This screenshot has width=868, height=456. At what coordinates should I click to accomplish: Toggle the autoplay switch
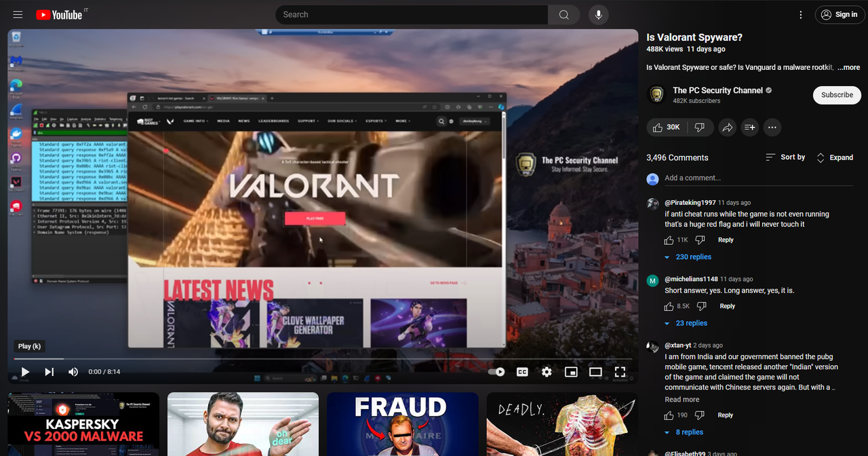click(497, 372)
